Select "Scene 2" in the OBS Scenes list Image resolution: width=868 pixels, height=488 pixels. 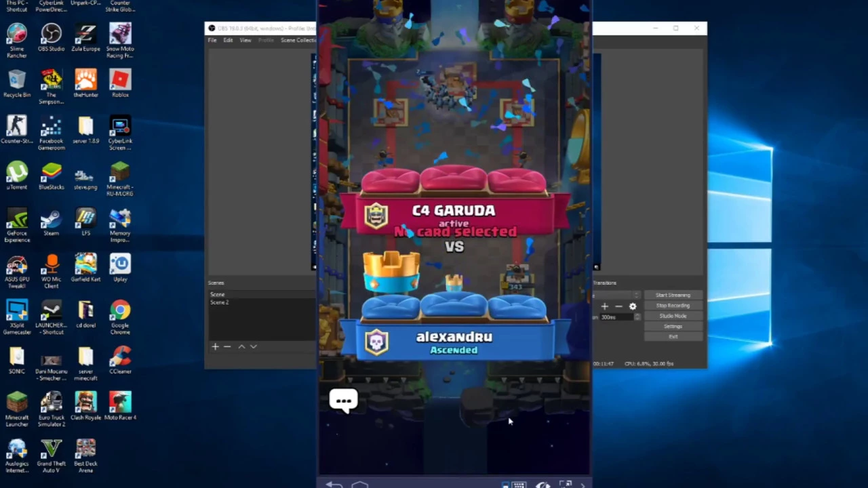click(x=261, y=302)
